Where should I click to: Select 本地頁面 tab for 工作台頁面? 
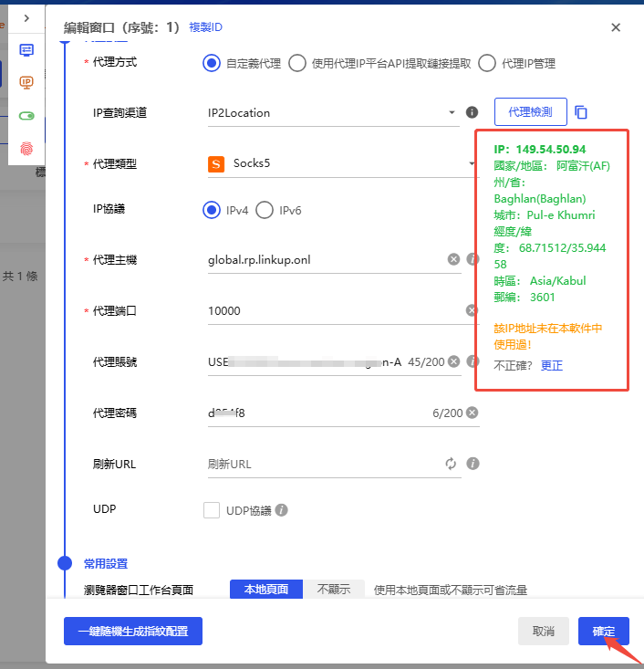266,590
